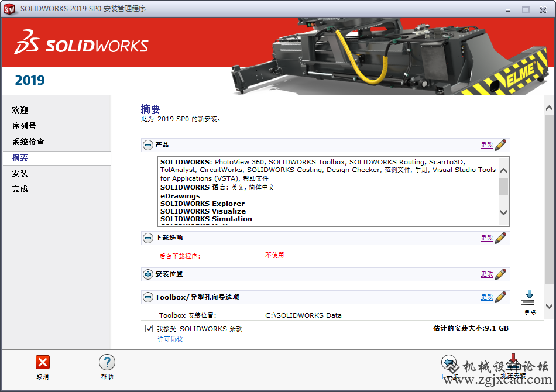Click the SOLIDWORKS Visualize product entry

tap(203, 211)
